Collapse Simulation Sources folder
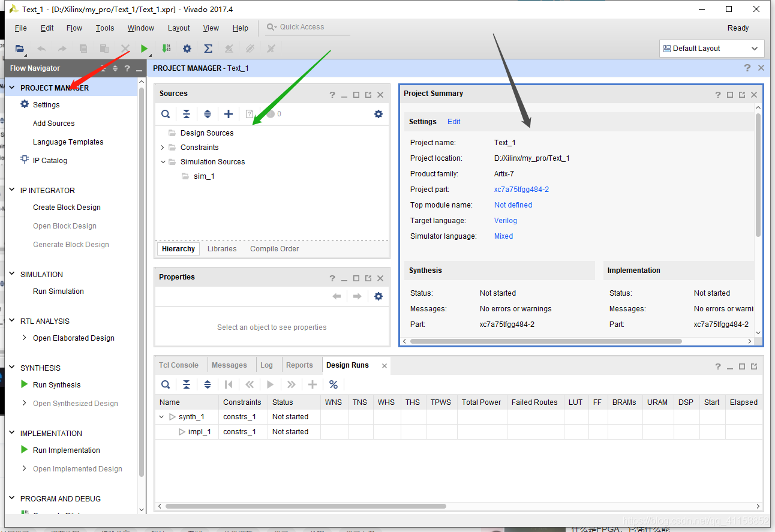The width and height of the screenshot is (775, 532). point(163,162)
